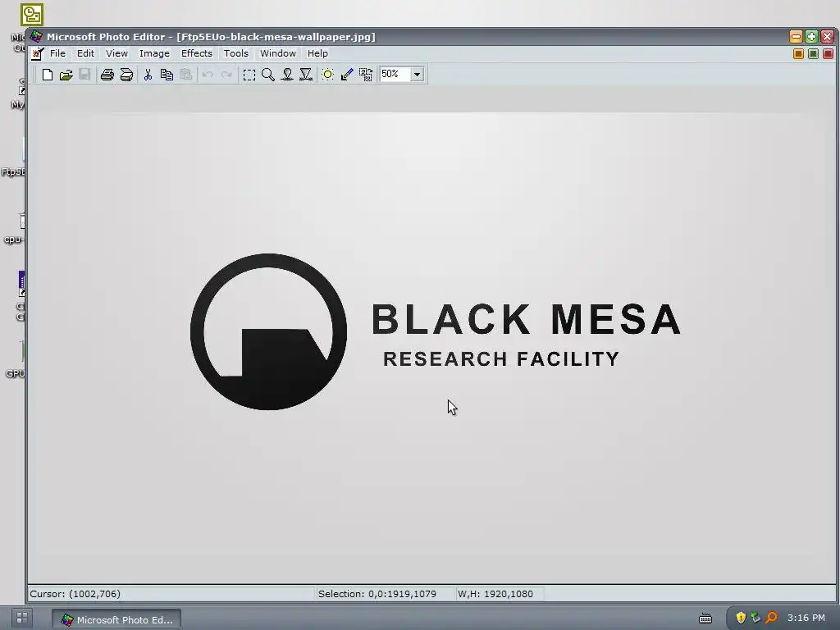Create a new image with New icon
This screenshot has width=840, height=630.
tap(47, 75)
